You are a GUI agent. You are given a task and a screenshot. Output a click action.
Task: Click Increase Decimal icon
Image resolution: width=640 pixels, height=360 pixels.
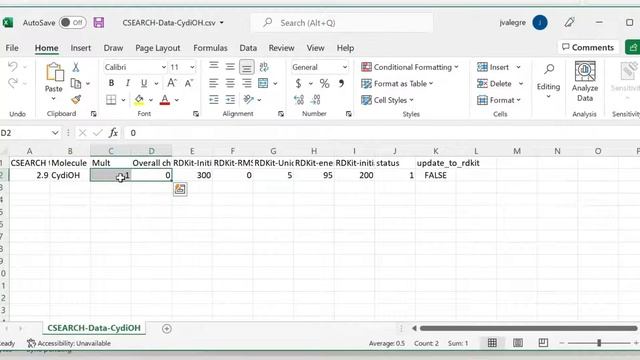click(299, 100)
